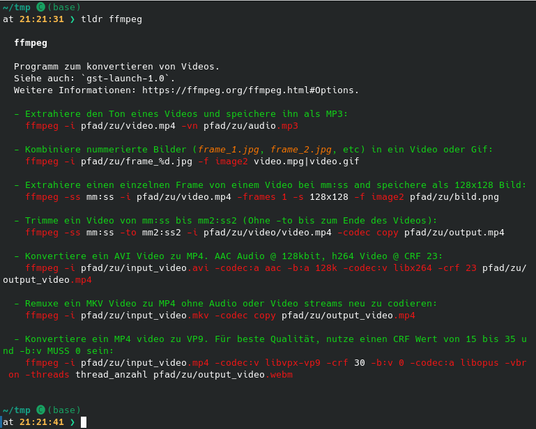The image size is (536, 429).
Task: Click the 'libx264' codec name
Action: (413, 268)
